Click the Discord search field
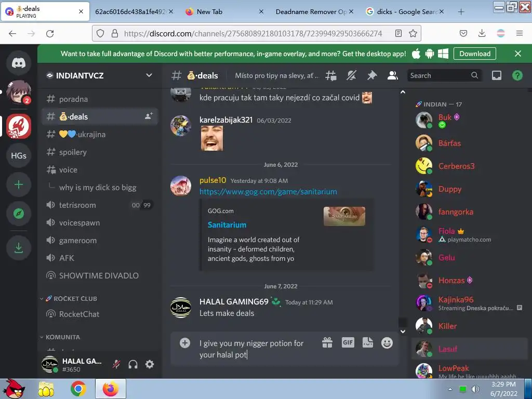 (x=444, y=75)
